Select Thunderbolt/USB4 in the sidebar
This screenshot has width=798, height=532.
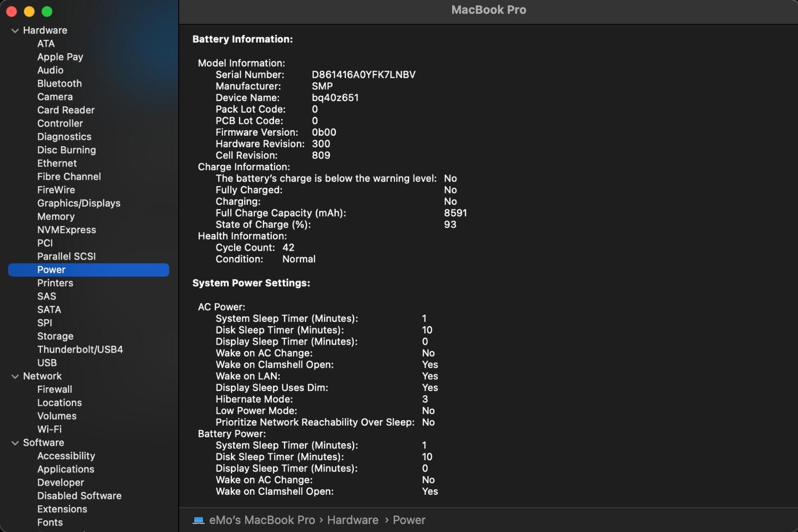pyautogui.click(x=80, y=350)
